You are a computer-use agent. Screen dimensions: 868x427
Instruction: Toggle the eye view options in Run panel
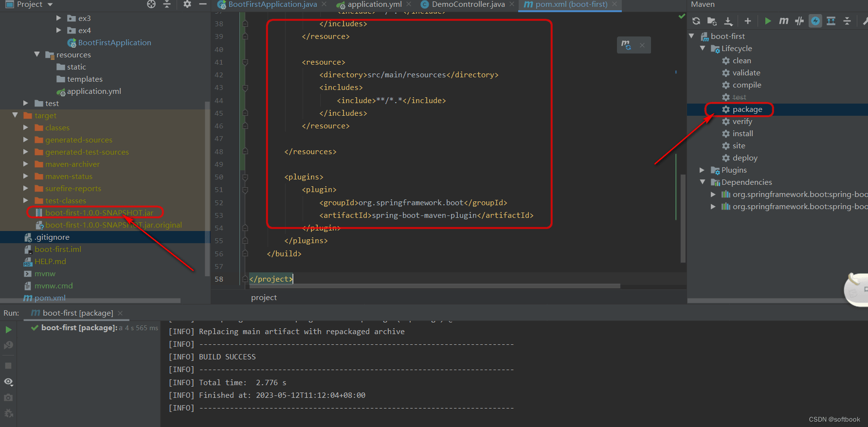point(8,382)
